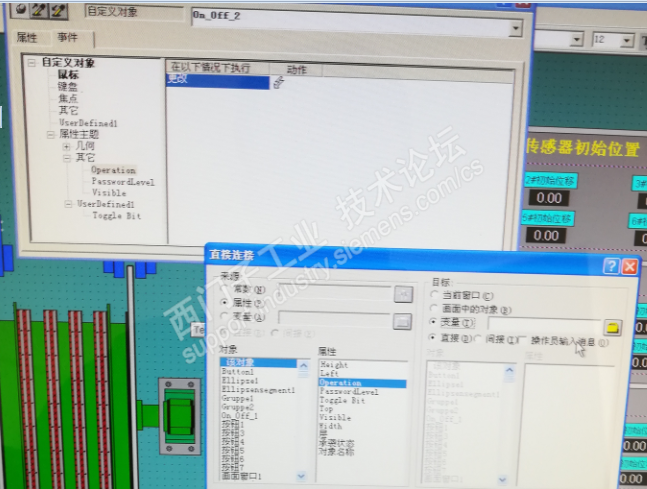
Task: Click the target 变量 input field
Action: click(x=545, y=326)
